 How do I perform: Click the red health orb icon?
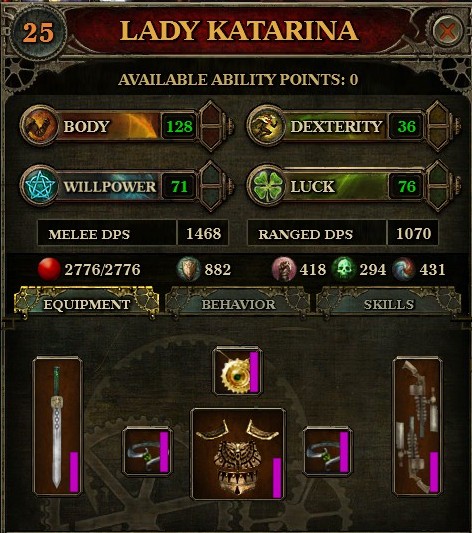pos(49,269)
